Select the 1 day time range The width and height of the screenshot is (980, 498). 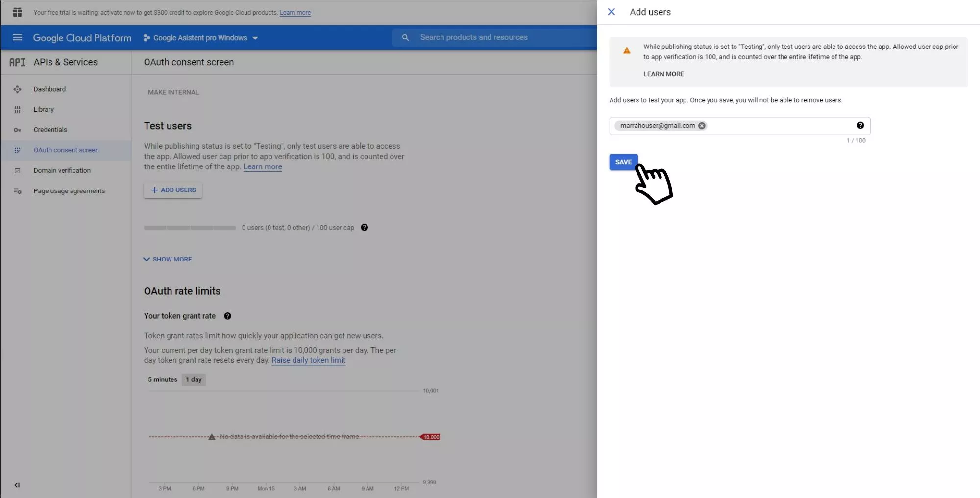pyautogui.click(x=194, y=379)
